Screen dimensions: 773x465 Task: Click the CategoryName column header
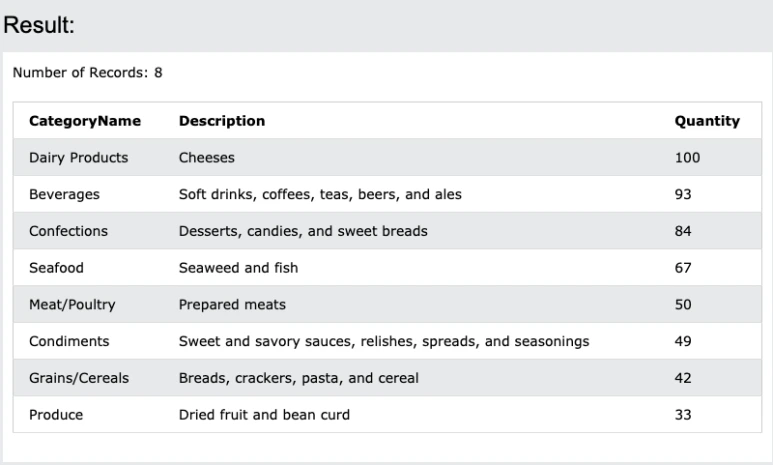85,121
